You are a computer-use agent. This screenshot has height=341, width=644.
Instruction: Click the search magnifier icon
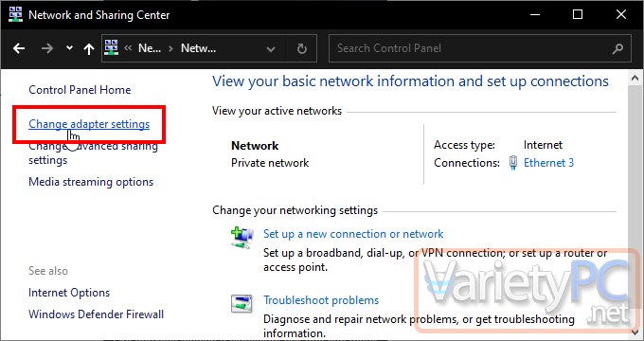click(x=617, y=49)
